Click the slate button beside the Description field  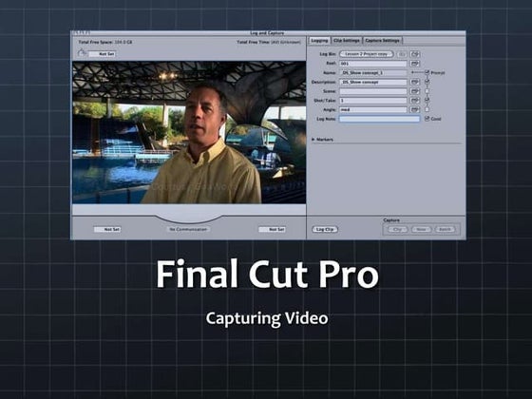[414, 82]
